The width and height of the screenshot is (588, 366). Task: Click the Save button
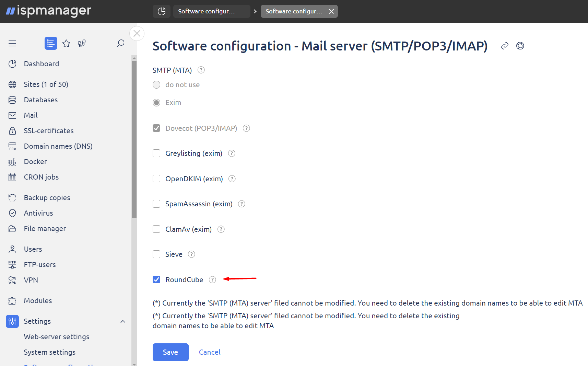tap(170, 352)
